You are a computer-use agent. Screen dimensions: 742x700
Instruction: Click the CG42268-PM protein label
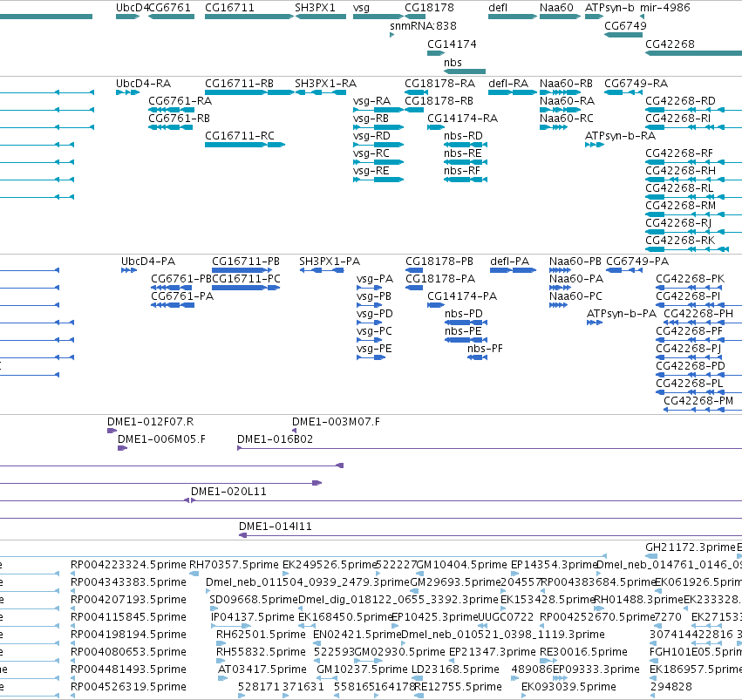click(x=698, y=401)
